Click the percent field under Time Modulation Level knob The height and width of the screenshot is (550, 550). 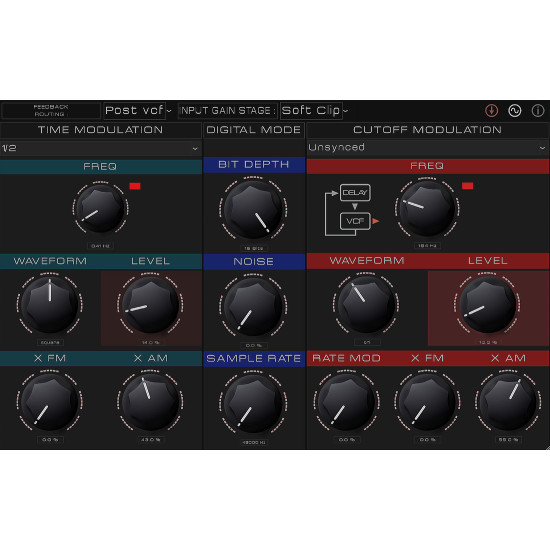[x=150, y=342]
